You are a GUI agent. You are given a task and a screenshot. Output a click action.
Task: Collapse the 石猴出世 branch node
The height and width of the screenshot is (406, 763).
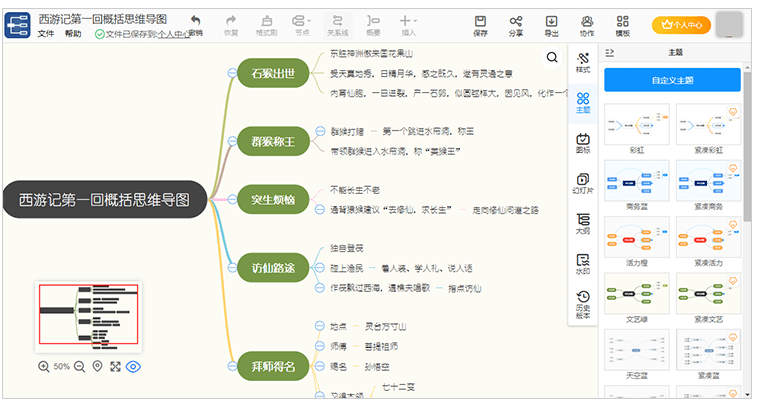point(232,72)
